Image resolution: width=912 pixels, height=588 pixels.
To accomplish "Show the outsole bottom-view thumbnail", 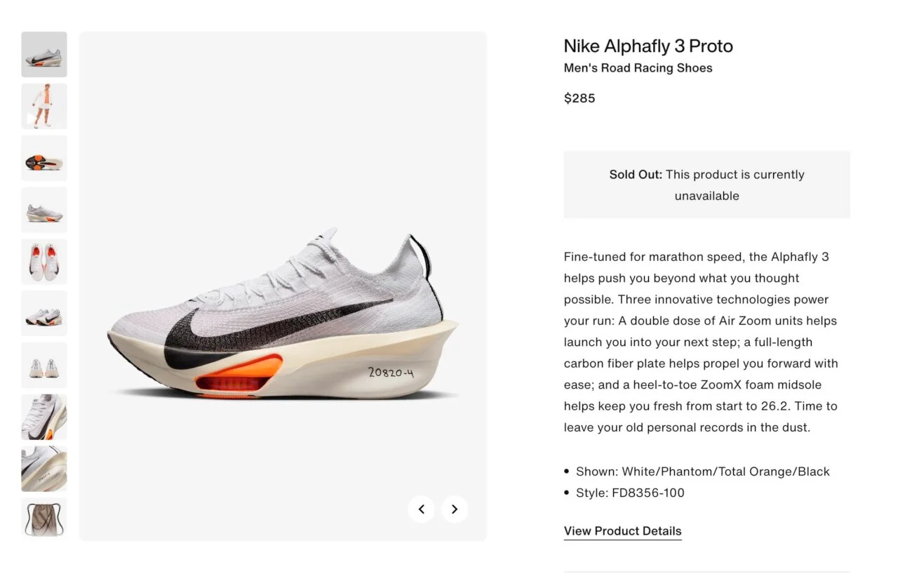I will click(x=44, y=158).
